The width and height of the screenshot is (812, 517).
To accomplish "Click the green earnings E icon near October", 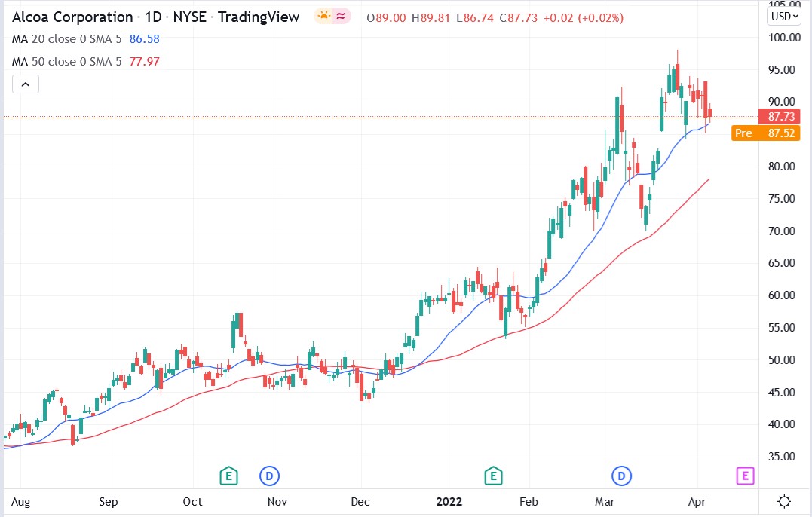I will click(228, 476).
